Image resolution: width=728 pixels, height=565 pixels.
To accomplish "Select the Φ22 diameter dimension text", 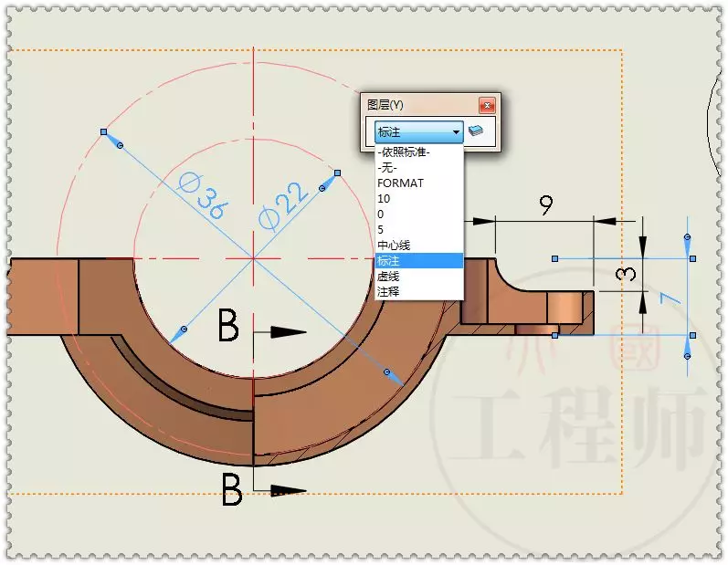I will coord(283,206).
